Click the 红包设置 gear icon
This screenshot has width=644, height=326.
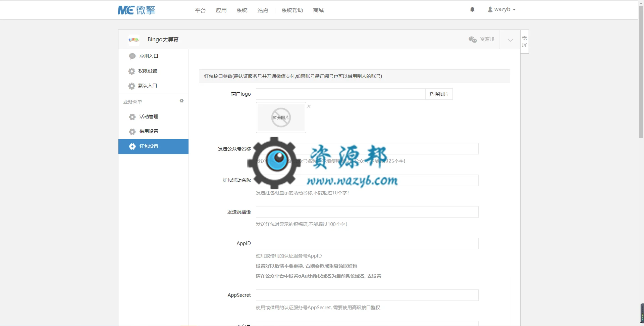click(x=132, y=146)
